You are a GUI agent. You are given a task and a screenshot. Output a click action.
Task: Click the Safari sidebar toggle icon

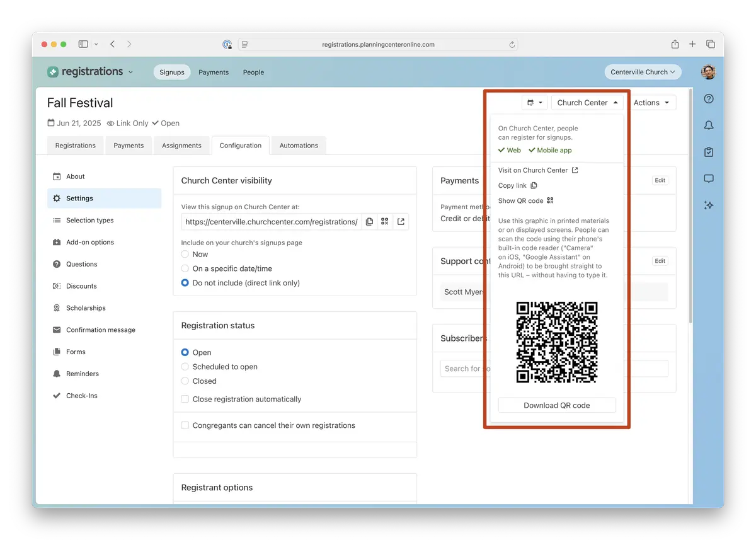(83, 44)
